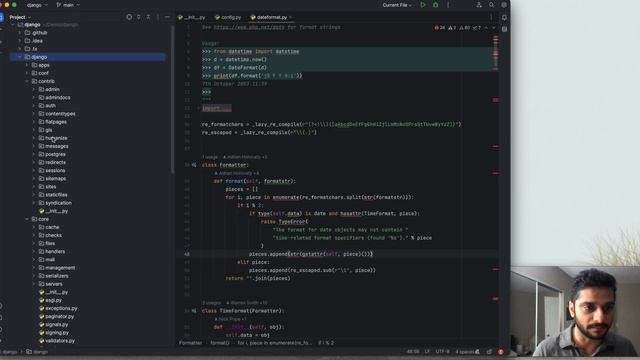This screenshot has width=640, height=360.
Task: Open editor tabs options menu icon
Action: 491,17
